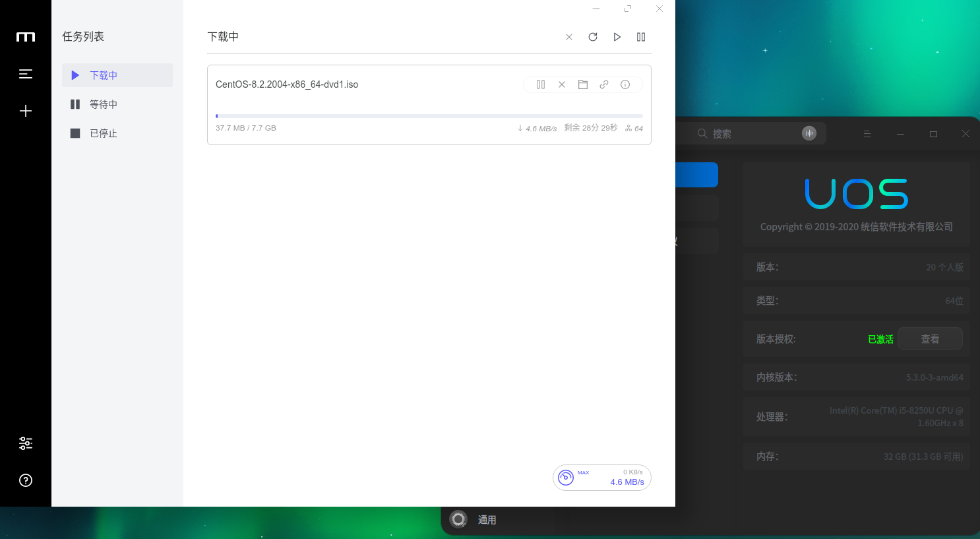Open the settings window hamburger menu
The height and width of the screenshot is (539, 980).
click(x=867, y=134)
